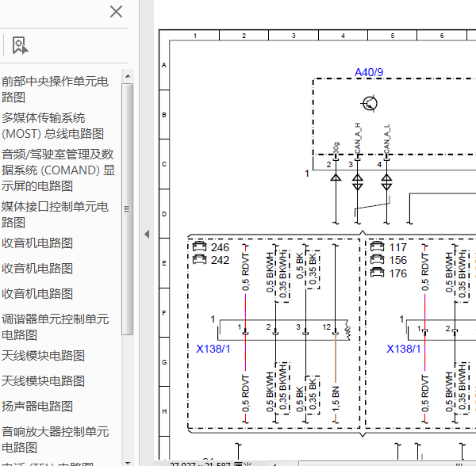Click the bookmark panel scrollbar thumb
Viewport: 476px width, 466px height.
point(128,209)
